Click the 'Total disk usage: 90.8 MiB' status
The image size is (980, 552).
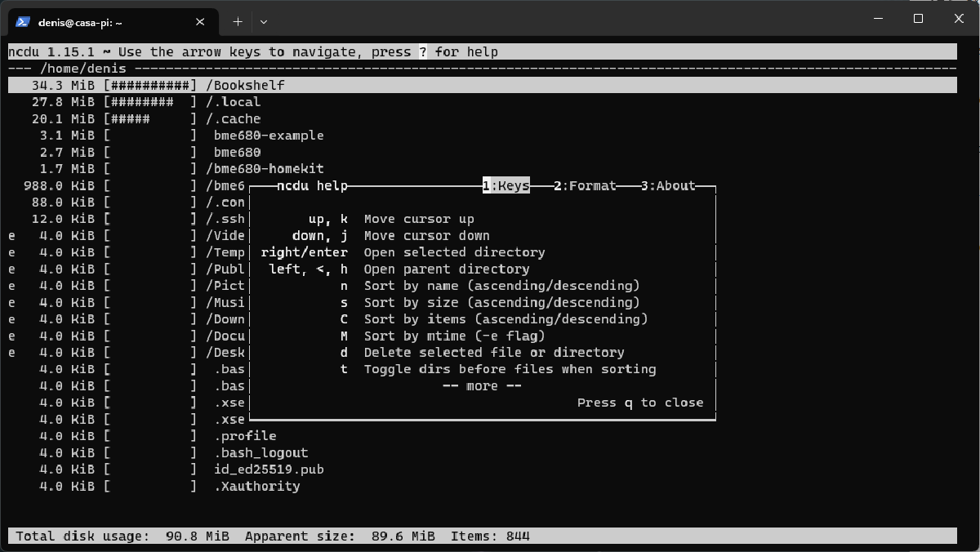[122, 536]
